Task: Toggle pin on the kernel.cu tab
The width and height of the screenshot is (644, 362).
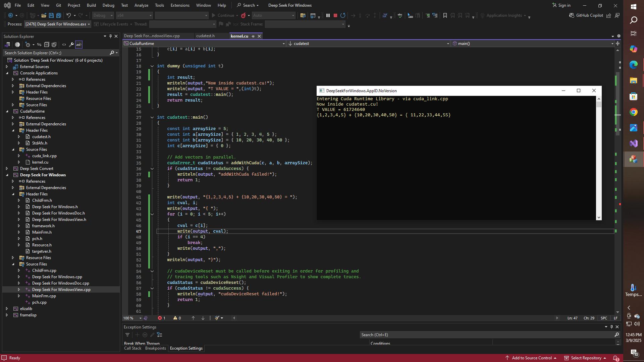Action: tap(253, 36)
